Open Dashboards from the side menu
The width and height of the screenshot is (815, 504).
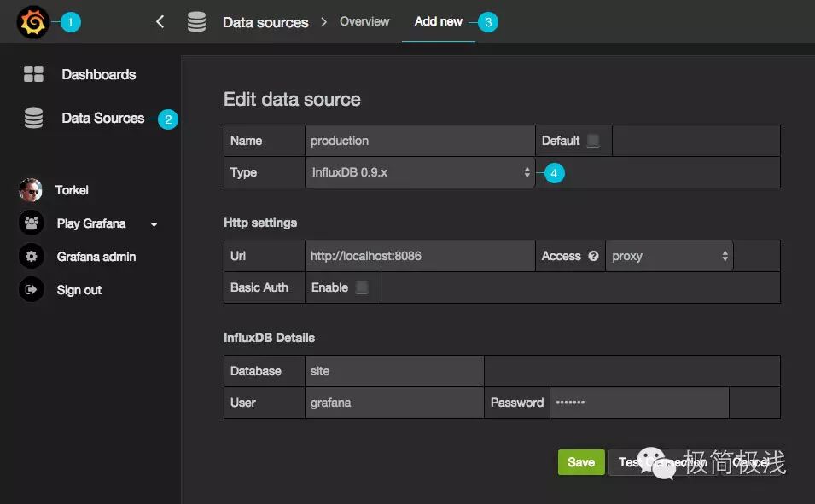tap(98, 74)
